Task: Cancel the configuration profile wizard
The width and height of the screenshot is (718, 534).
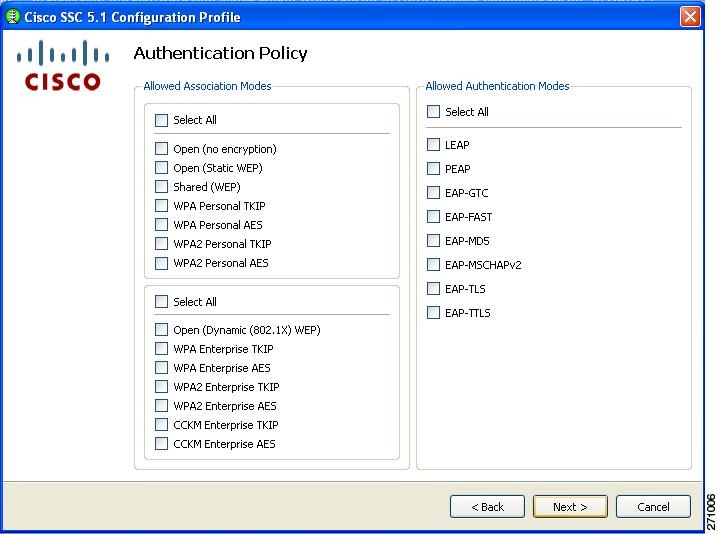Action: click(653, 507)
